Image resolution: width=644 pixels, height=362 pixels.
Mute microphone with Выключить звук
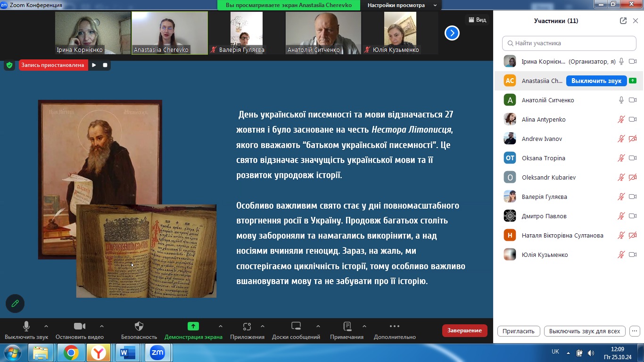point(26,330)
